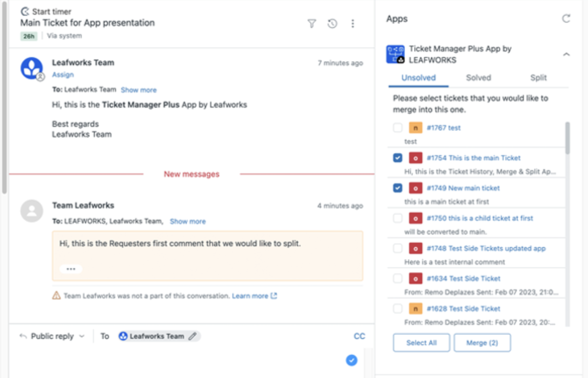The height and width of the screenshot is (378, 588).
Task: Uncheck ticket #1749 New main ticket
Action: tap(398, 188)
